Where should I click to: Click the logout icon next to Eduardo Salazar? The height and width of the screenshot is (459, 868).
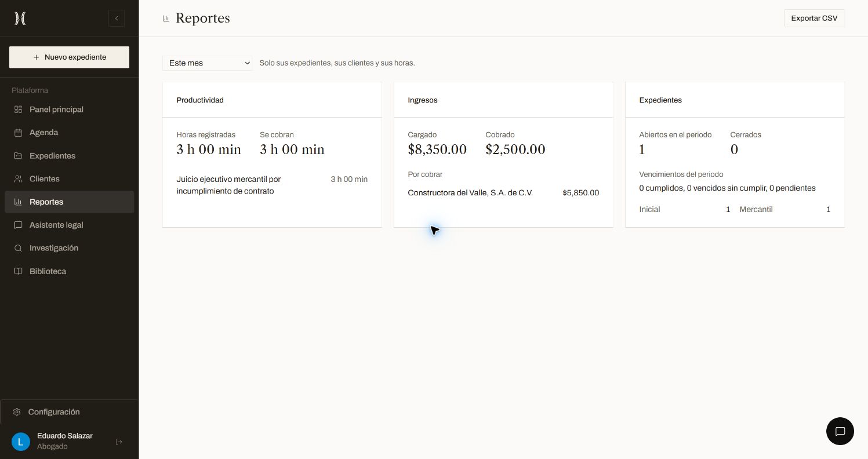(x=119, y=442)
